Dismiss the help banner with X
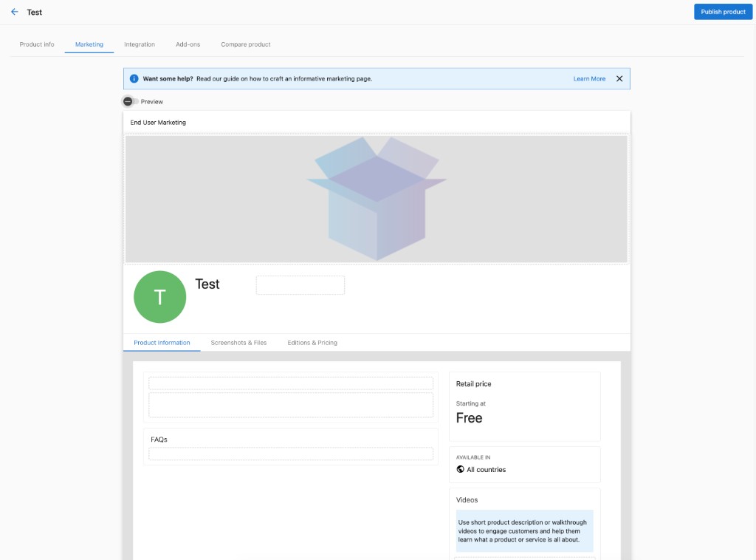The image size is (756, 560). [619, 78]
